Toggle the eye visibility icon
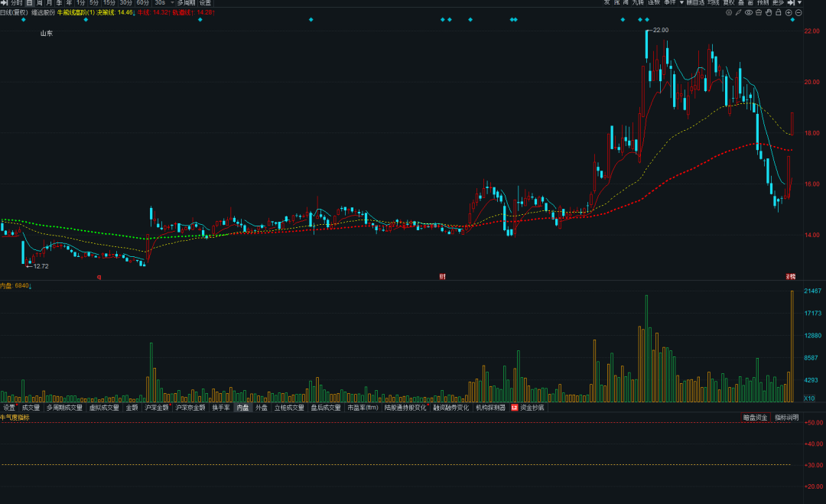Image resolution: width=826 pixels, height=504 pixels. pos(749,13)
